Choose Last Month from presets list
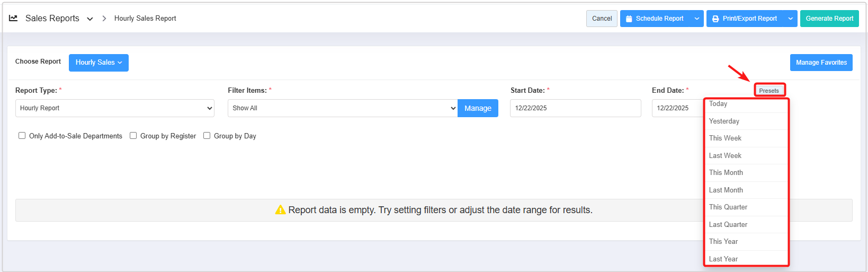This screenshot has height=272, width=868. coord(726,190)
